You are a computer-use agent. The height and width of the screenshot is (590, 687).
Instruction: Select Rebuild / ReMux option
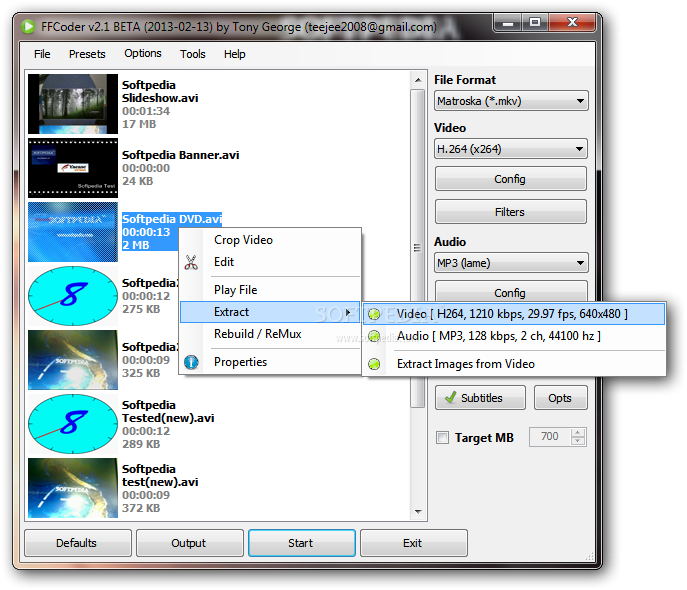tap(270, 334)
